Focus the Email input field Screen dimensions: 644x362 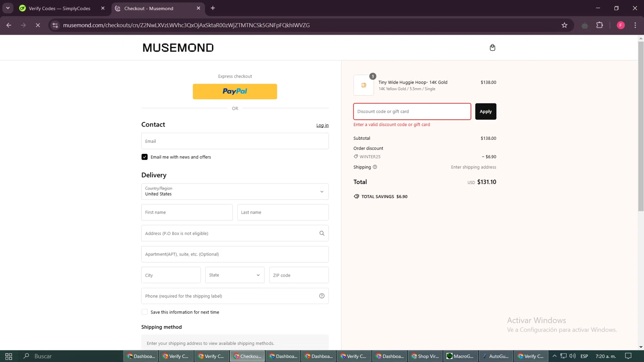[x=235, y=141]
